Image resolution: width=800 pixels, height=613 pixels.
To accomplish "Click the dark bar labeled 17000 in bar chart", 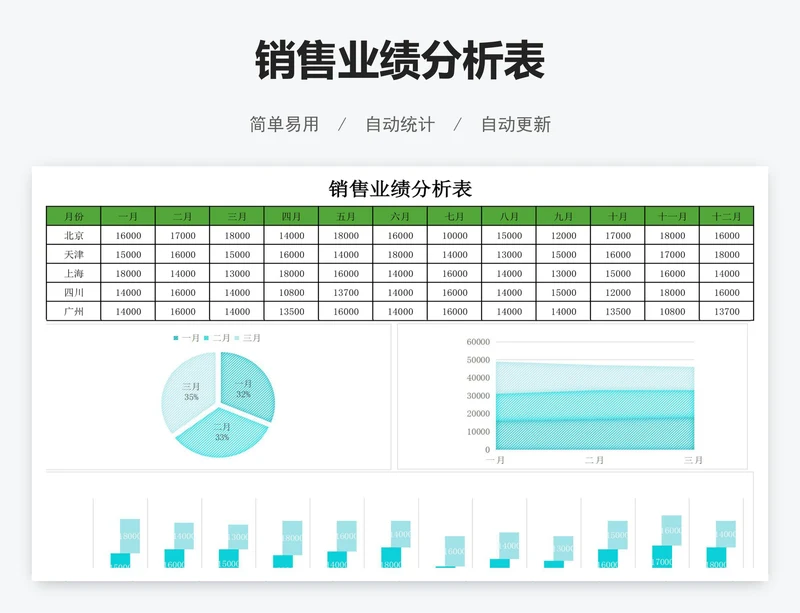I will [x=662, y=556].
